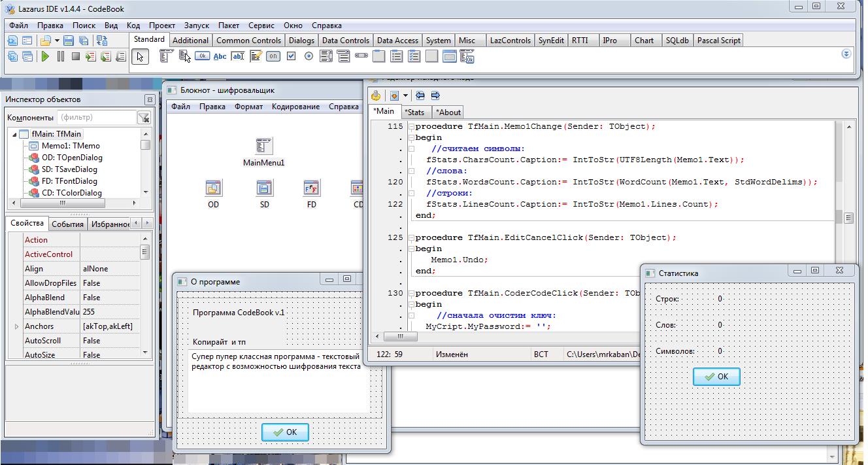This screenshot has width=868, height=465.
Task: Open the Проект menu
Action: click(x=161, y=26)
